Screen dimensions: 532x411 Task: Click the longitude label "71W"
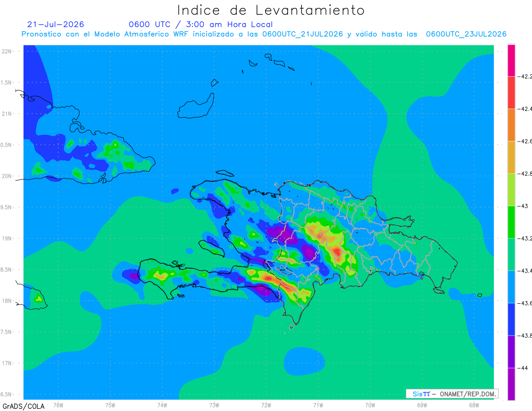[318, 405]
